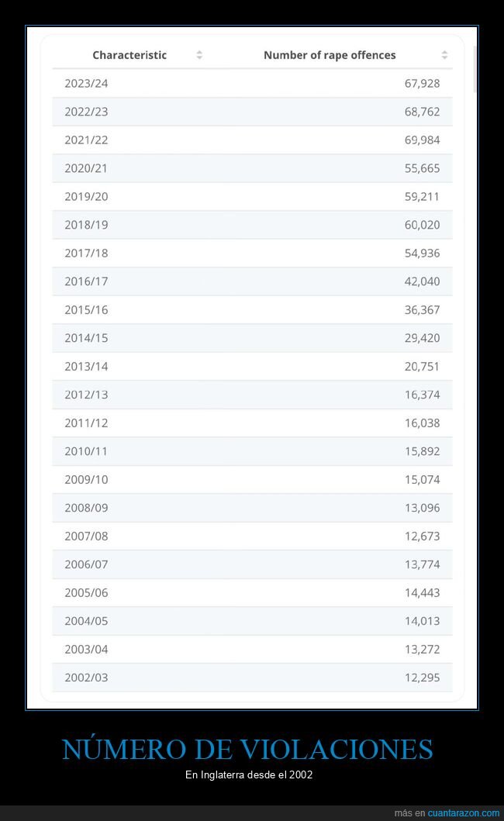The height and width of the screenshot is (821, 504).
Task: Click the 69,984 value for 2021/22
Action: point(422,140)
